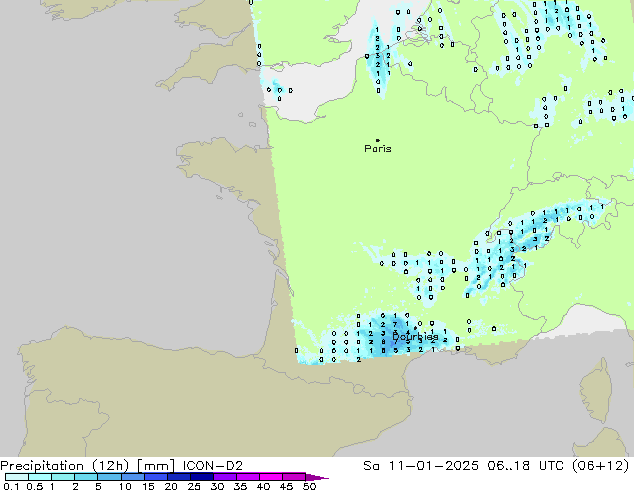The image size is (634, 490).
Task: Select the 45 to 50 mm legend swatch
Action: (x=294, y=477)
